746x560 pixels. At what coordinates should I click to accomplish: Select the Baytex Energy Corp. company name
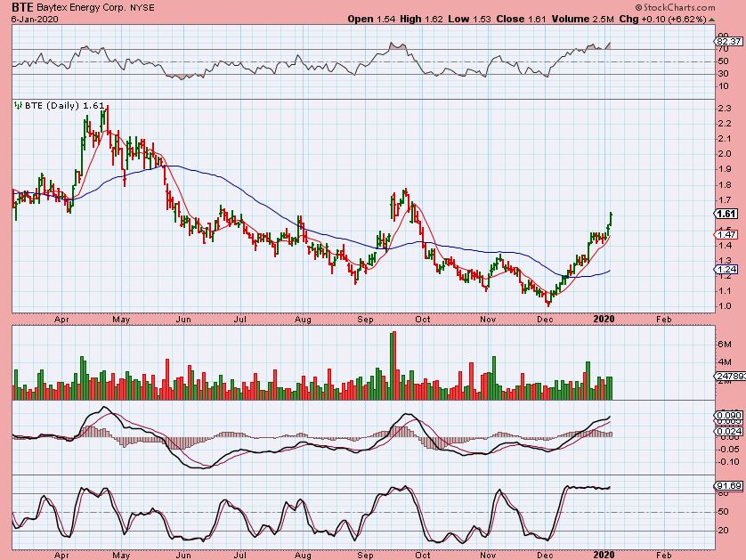point(79,8)
